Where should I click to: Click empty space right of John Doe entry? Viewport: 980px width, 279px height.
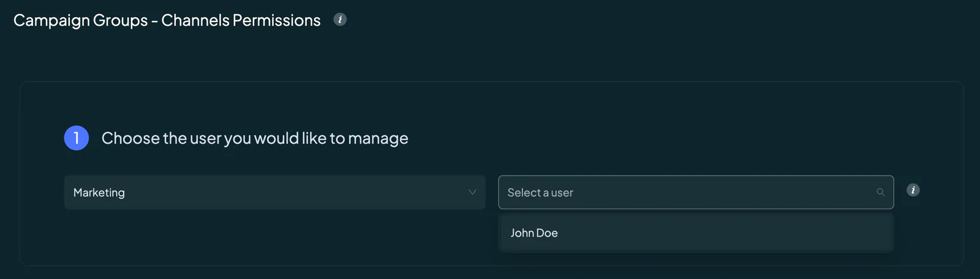tap(723, 233)
